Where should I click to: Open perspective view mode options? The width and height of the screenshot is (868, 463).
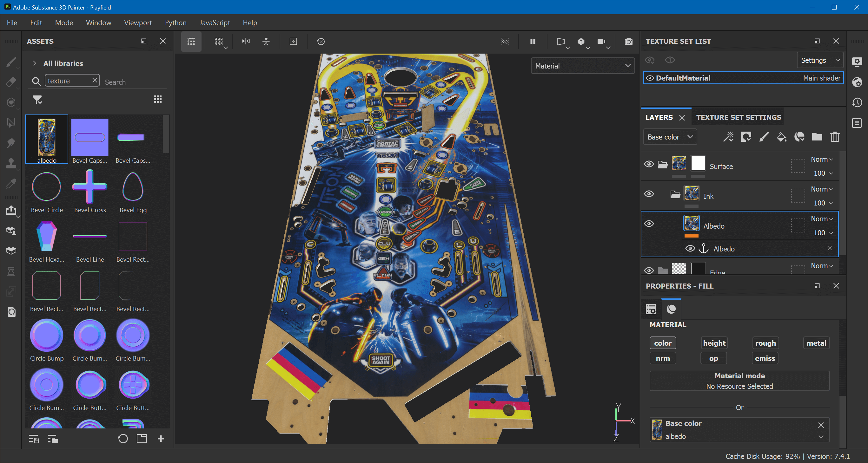coord(562,42)
